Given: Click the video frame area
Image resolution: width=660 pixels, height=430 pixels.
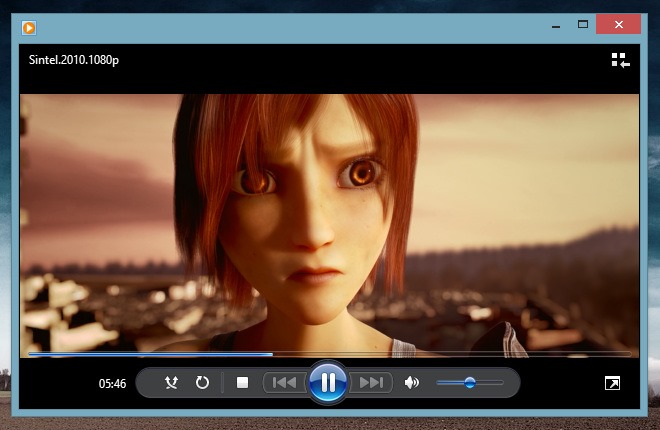Looking at the screenshot, I should point(330,226).
